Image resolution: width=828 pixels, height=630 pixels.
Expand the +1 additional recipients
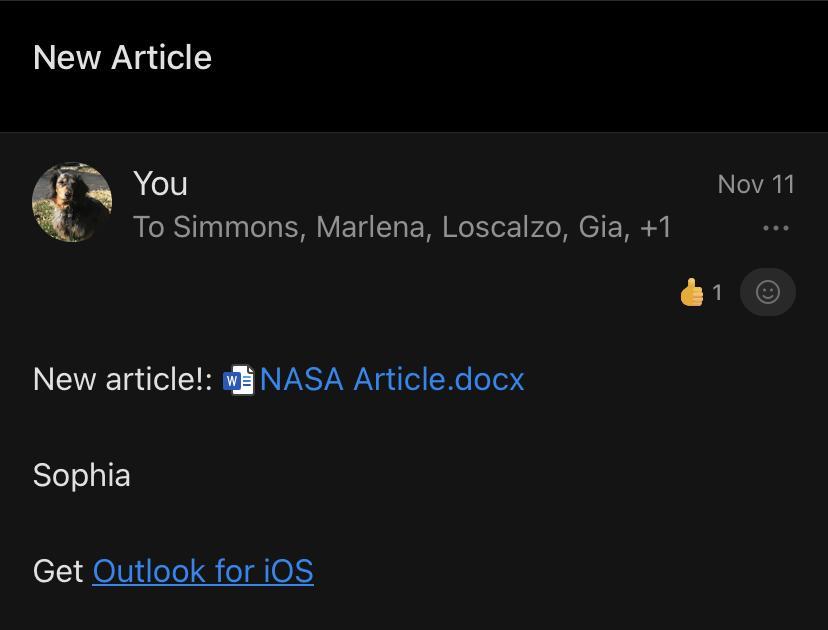[x=655, y=228]
